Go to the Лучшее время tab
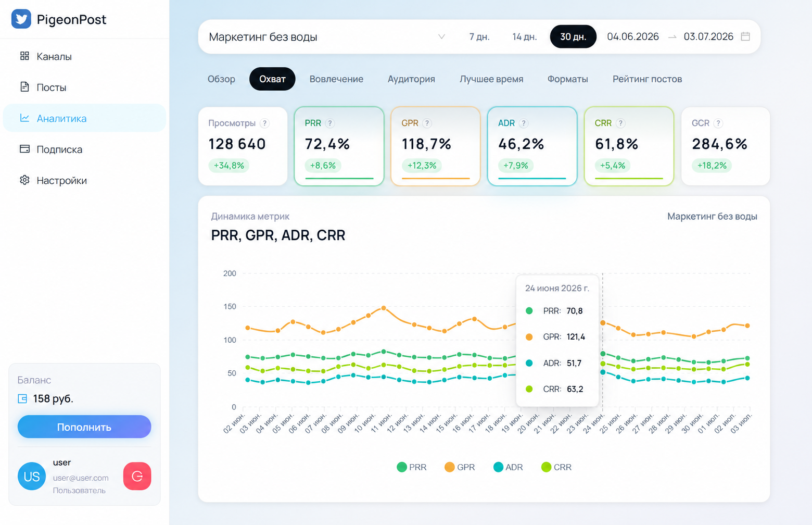The width and height of the screenshot is (812, 525). [x=491, y=79]
